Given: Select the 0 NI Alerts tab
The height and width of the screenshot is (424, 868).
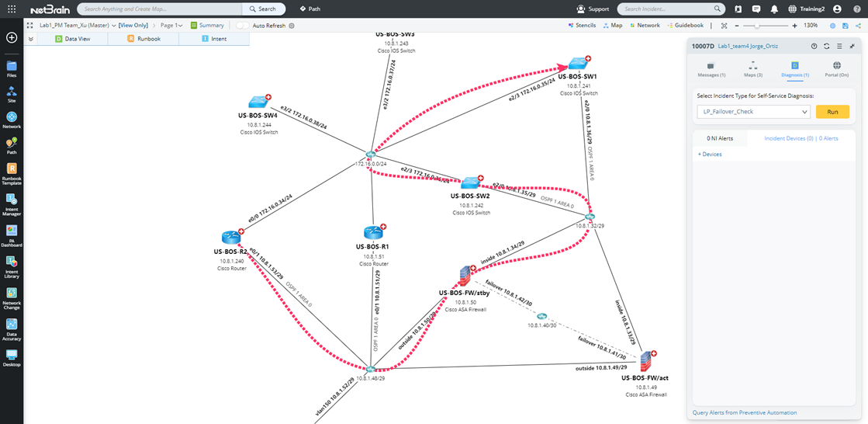Looking at the screenshot, I should click(720, 138).
